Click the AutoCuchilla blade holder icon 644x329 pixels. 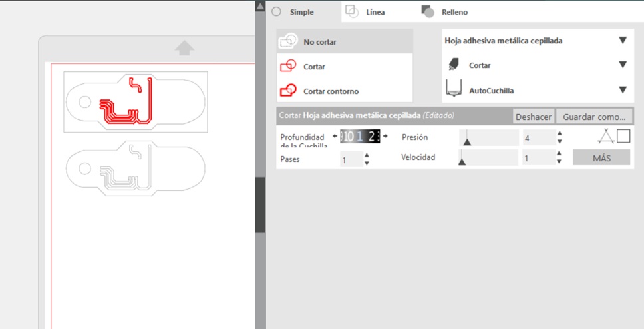454,89
